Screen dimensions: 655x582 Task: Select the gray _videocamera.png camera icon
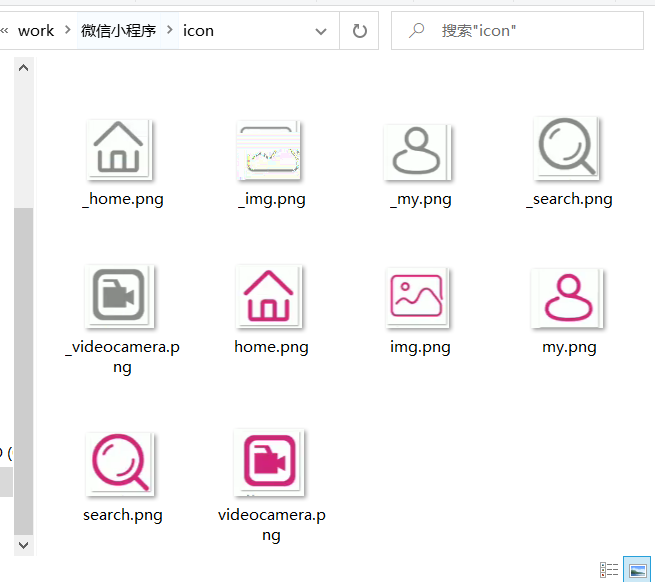(119, 296)
